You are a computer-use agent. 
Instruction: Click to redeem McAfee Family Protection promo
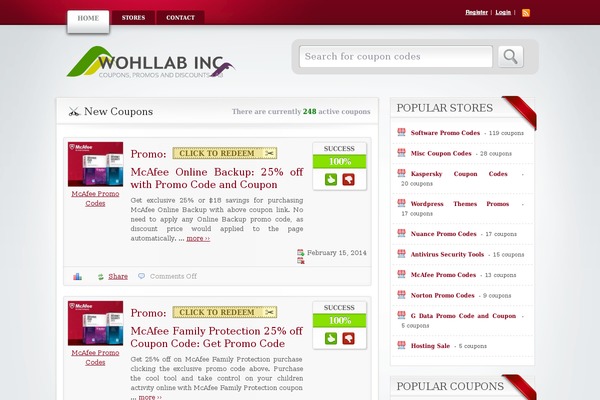(x=225, y=312)
